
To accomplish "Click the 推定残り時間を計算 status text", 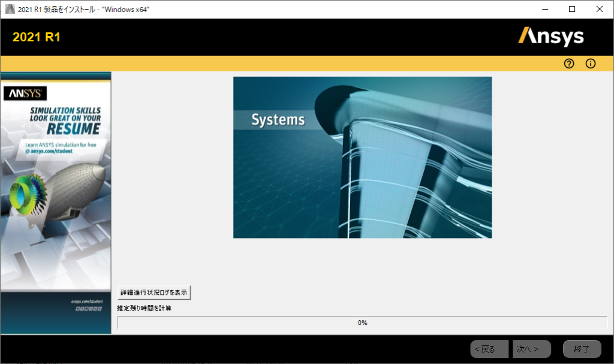I will [144, 308].
